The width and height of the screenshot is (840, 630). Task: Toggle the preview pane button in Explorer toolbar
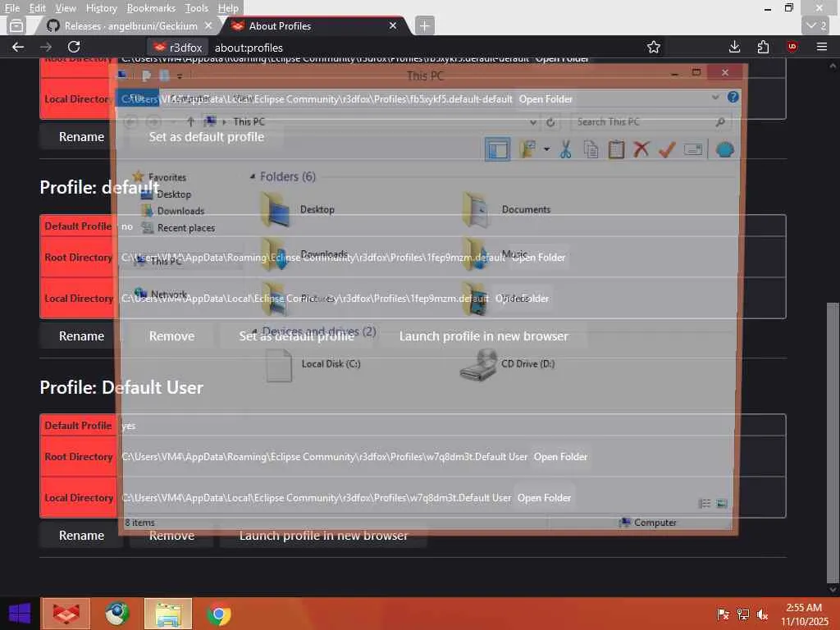(497, 149)
